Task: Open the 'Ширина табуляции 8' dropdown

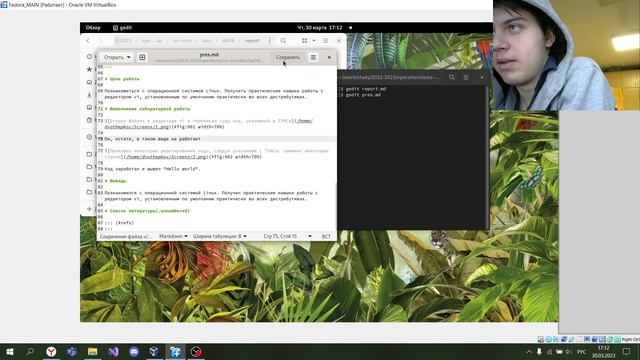Action: click(x=220, y=236)
